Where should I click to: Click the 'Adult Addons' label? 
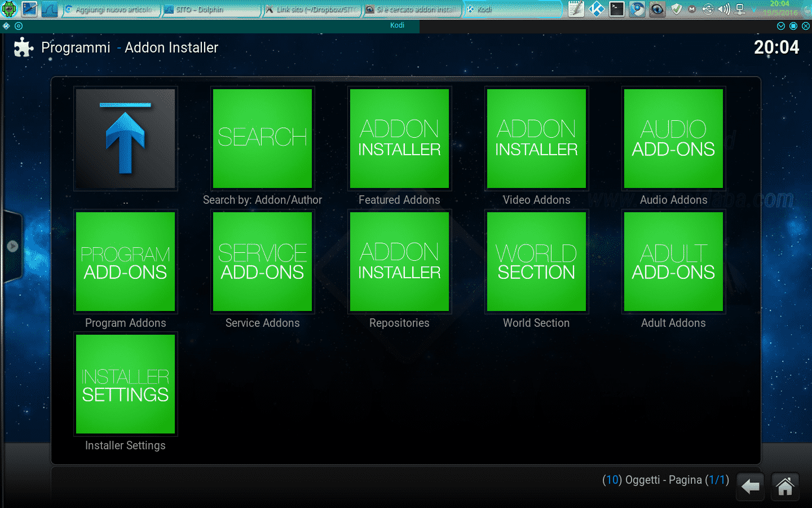[673, 323]
